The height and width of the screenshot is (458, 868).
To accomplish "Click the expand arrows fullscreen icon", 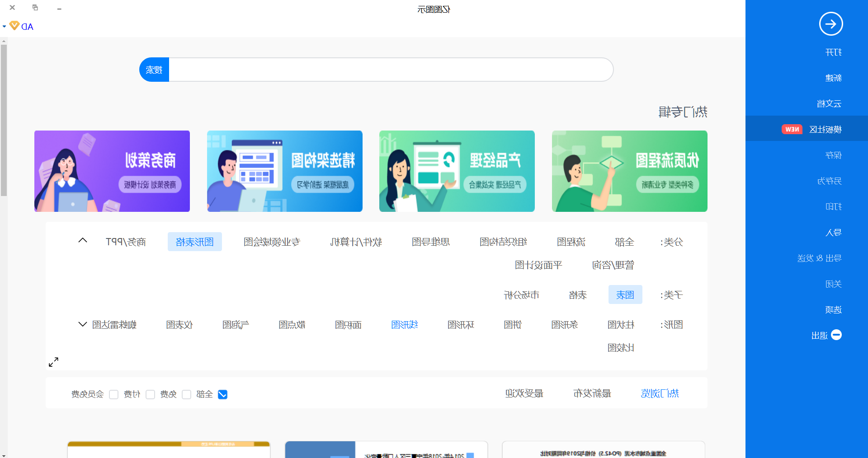I will (53, 362).
